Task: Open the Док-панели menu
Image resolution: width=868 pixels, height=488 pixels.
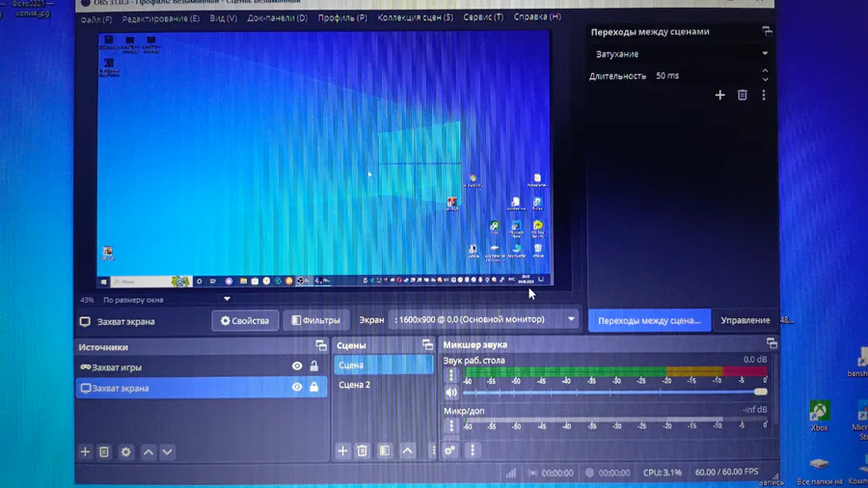Action: point(278,18)
